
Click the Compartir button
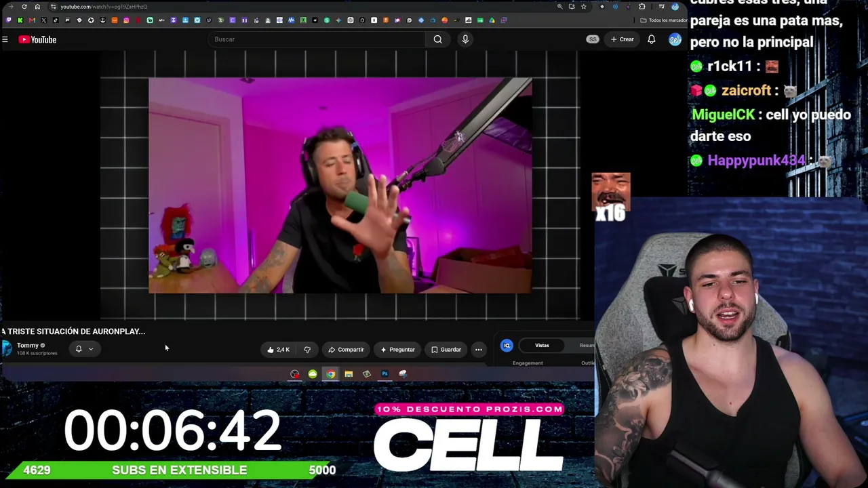click(x=346, y=350)
